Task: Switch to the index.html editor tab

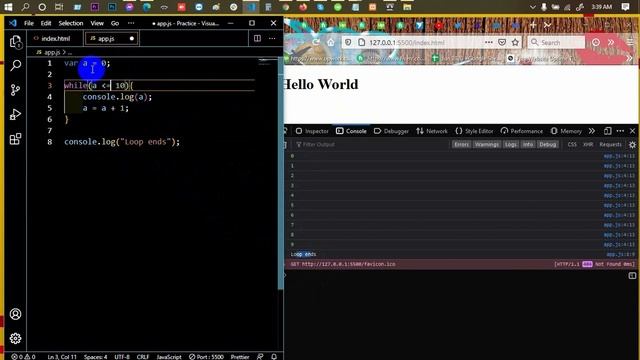Action: tap(56, 38)
